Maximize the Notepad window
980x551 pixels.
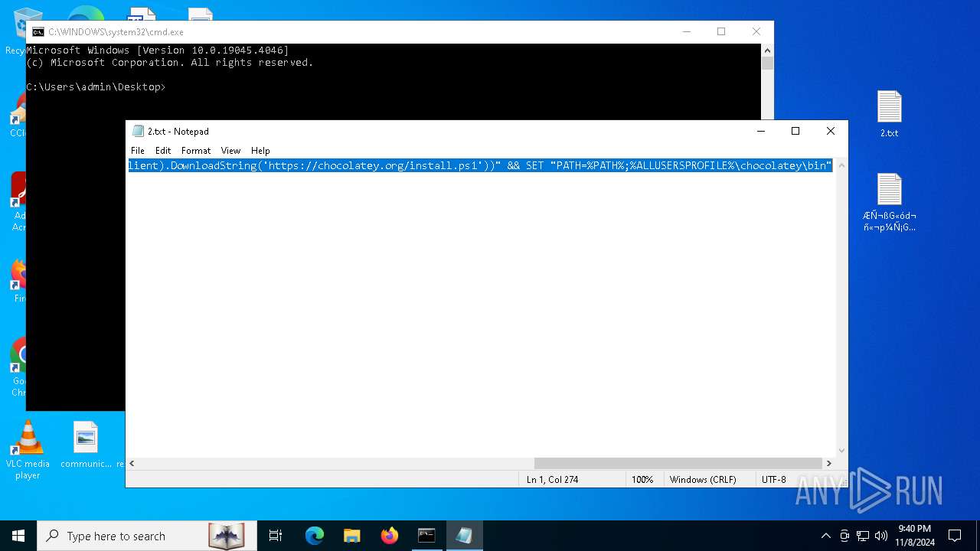(795, 131)
